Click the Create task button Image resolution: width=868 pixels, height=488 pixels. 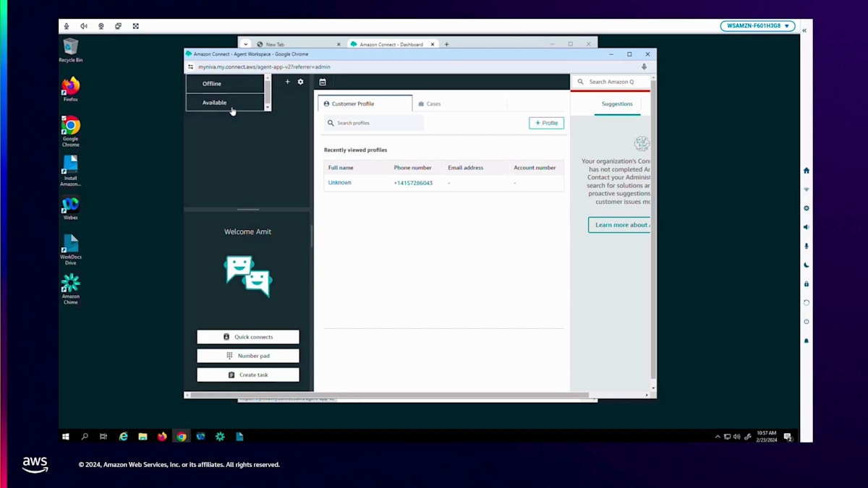[248, 374]
